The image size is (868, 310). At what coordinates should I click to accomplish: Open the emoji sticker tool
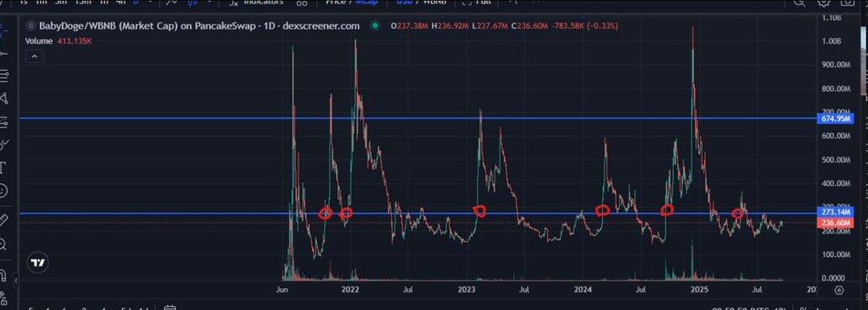pyautogui.click(x=3, y=192)
